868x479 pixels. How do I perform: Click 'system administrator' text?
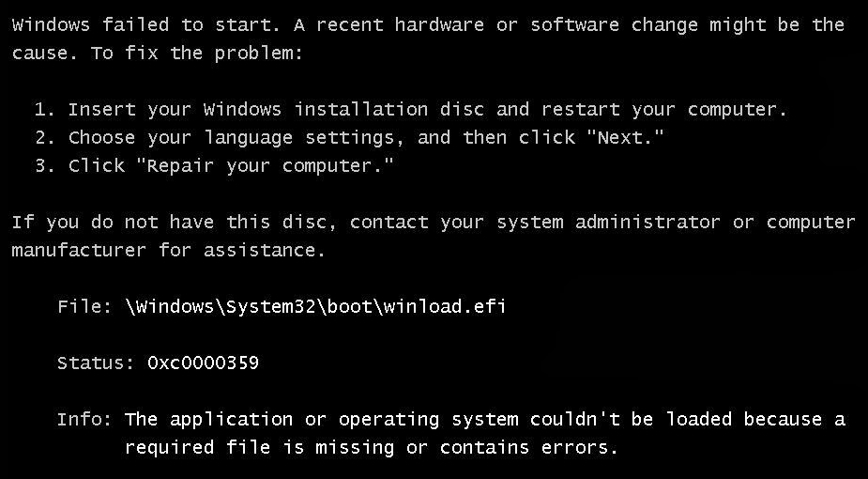(x=608, y=222)
